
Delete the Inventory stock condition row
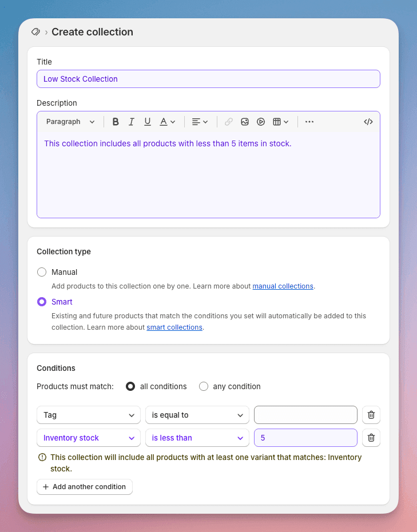coord(371,438)
